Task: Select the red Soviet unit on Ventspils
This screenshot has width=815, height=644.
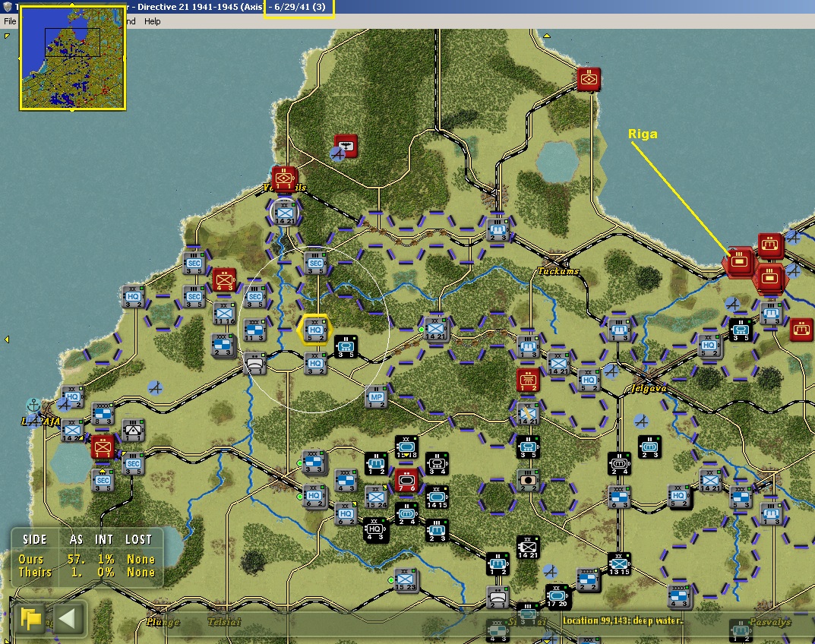Action: click(284, 178)
